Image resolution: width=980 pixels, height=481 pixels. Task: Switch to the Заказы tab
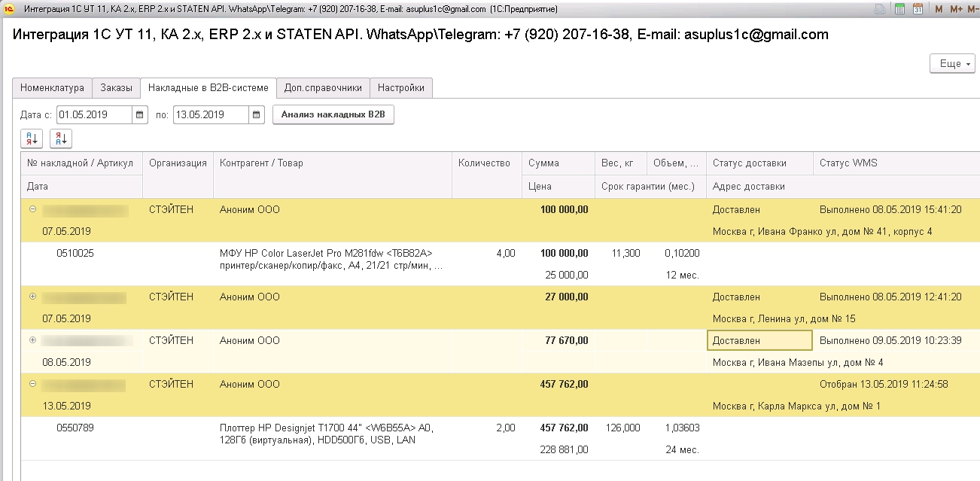117,88
